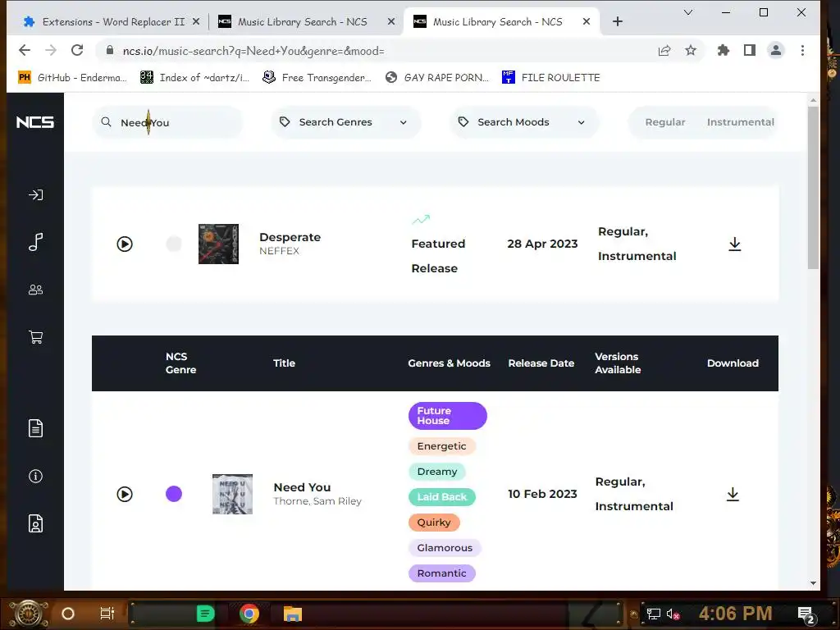This screenshot has height=630, width=840.
Task: Open Cortana circle in taskbar
Action: (68, 614)
